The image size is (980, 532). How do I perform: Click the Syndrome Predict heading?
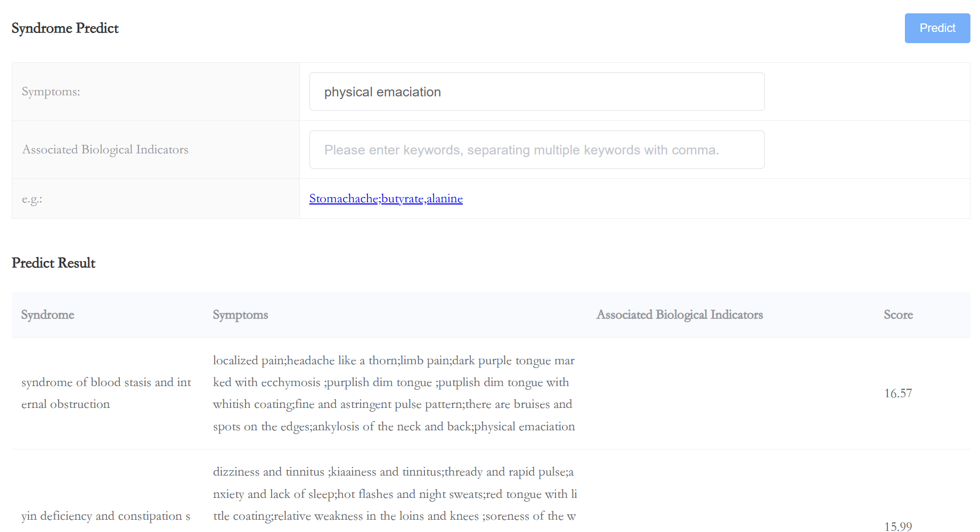click(x=65, y=28)
